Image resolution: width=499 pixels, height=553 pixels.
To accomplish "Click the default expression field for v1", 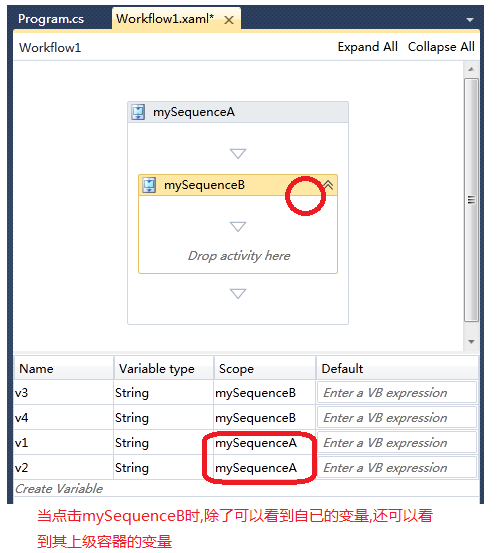I will 397,442.
